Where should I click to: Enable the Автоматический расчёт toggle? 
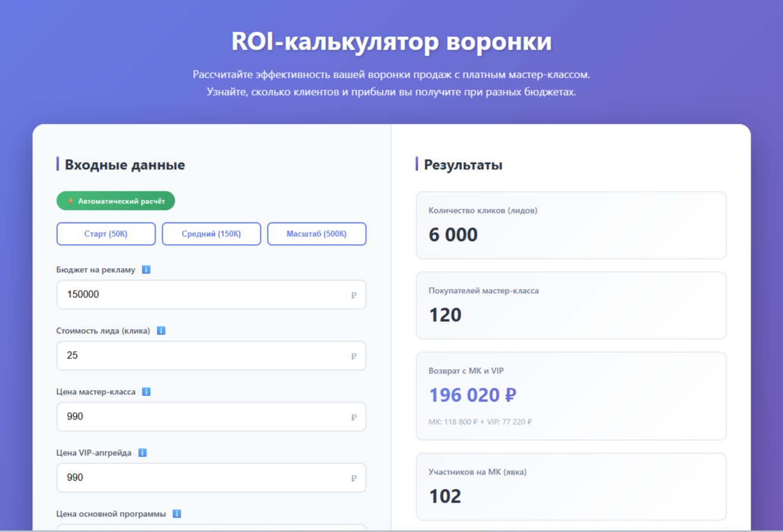[x=116, y=200]
